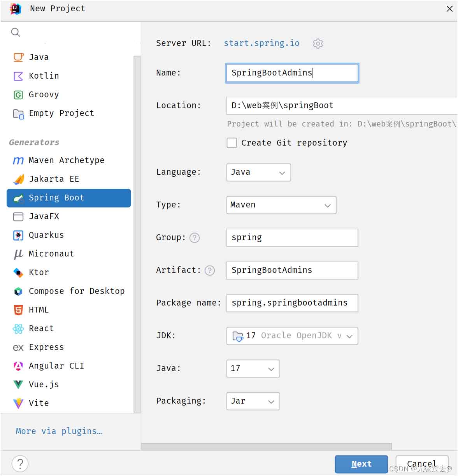Select Quarkus generator label
The width and height of the screenshot is (458, 476).
click(x=46, y=235)
